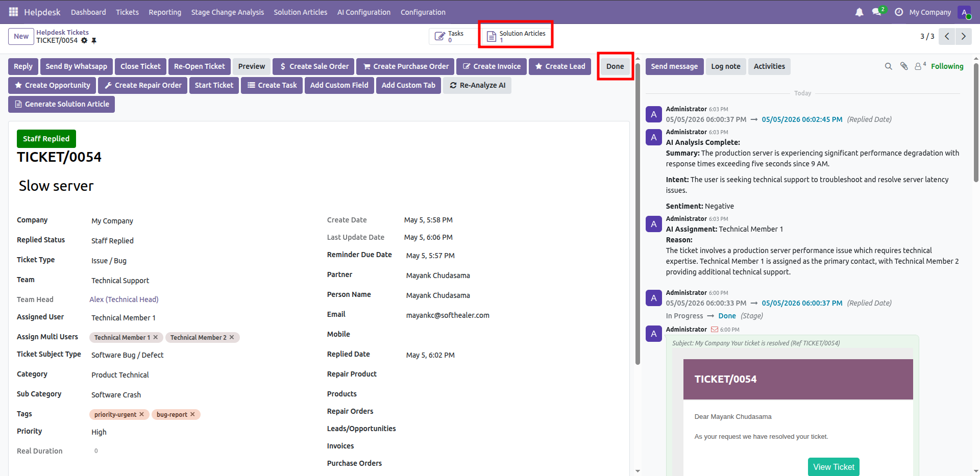
Task: Search the chatter with the magnifier icon
Action: (x=888, y=66)
